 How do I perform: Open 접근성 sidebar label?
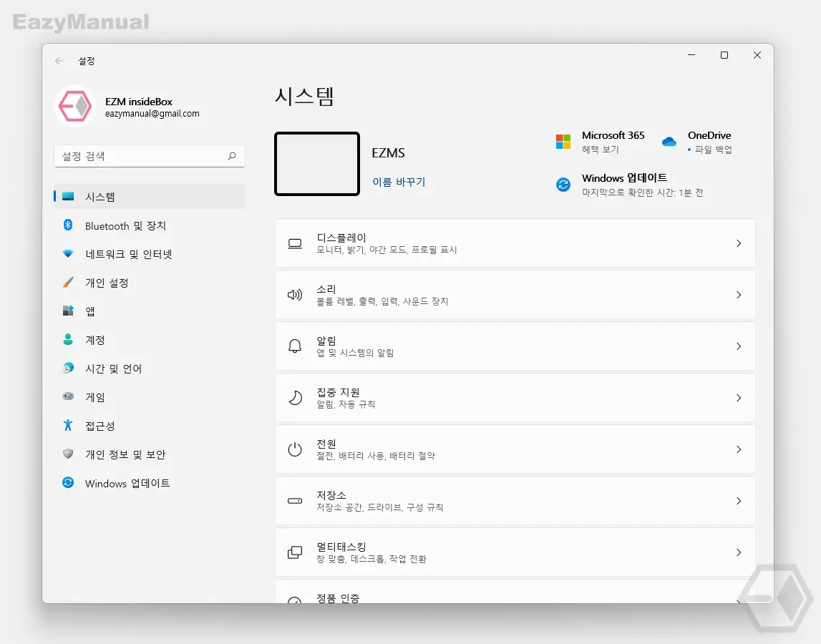point(100,426)
